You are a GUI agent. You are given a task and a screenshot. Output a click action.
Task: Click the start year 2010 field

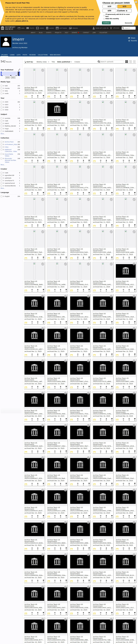click(8, 77)
